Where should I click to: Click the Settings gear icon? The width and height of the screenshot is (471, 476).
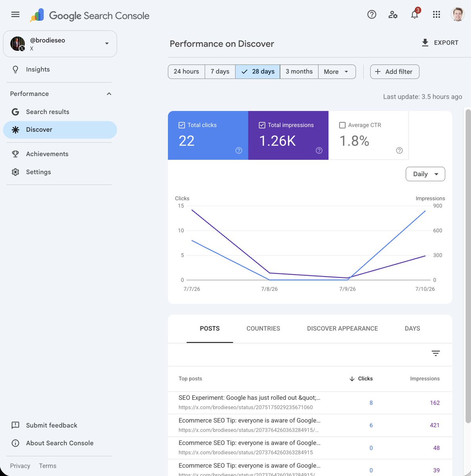(x=15, y=172)
